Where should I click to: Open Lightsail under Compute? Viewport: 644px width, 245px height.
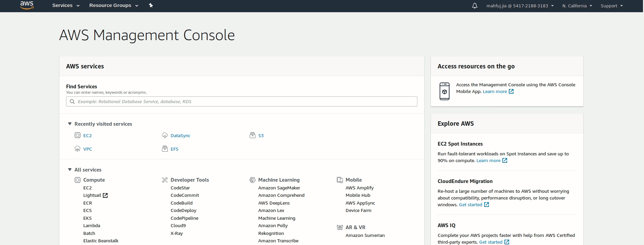92,195
